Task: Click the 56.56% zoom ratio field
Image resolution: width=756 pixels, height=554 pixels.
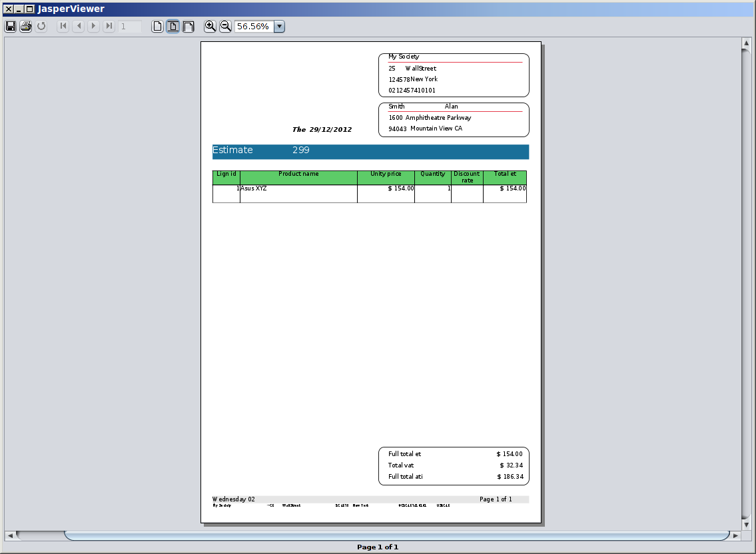Action: click(254, 27)
